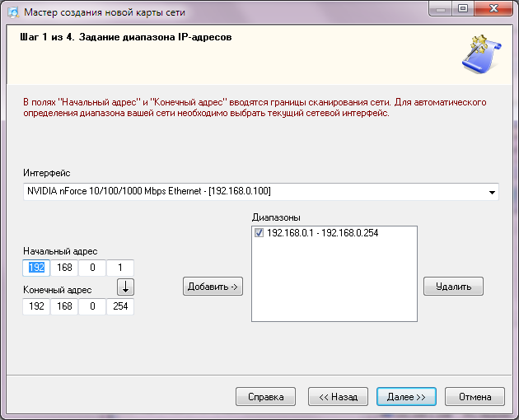This screenshot has height=420, width=519.
Task: Click first octet 192 of end address
Action: (36, 306)
